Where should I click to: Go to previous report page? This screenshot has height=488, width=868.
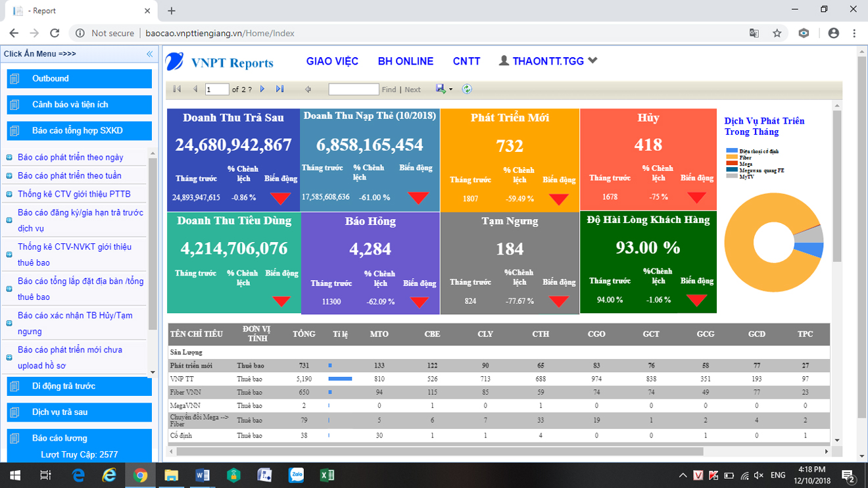(x=195, y=89)
